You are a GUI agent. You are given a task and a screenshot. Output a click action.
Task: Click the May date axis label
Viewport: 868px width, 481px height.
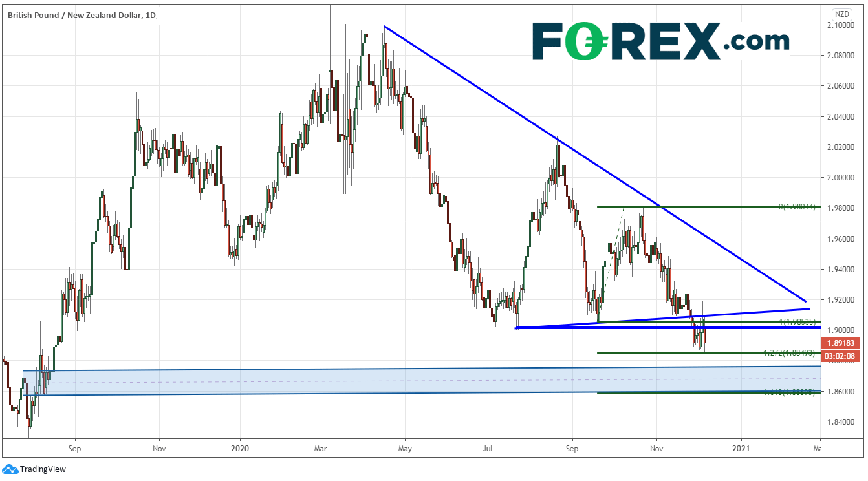coord(404,447)
